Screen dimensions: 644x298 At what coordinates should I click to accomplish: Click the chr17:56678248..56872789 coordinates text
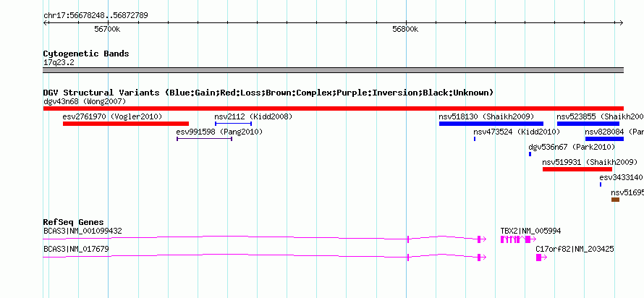coord(96,16)
